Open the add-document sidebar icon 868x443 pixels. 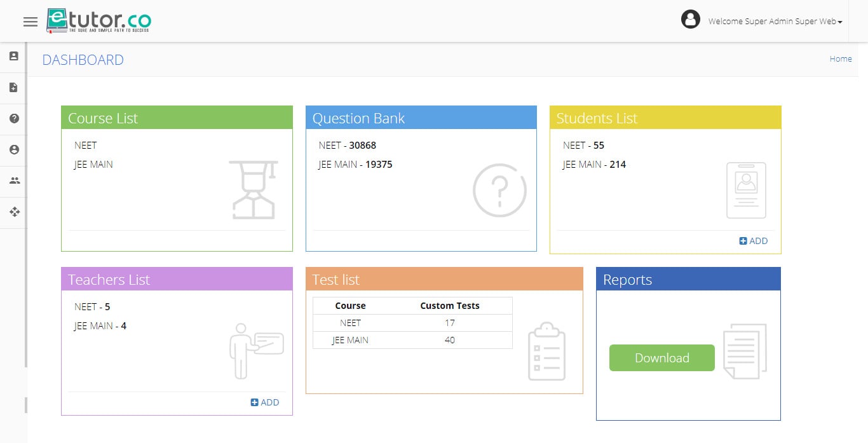point(14,87)
